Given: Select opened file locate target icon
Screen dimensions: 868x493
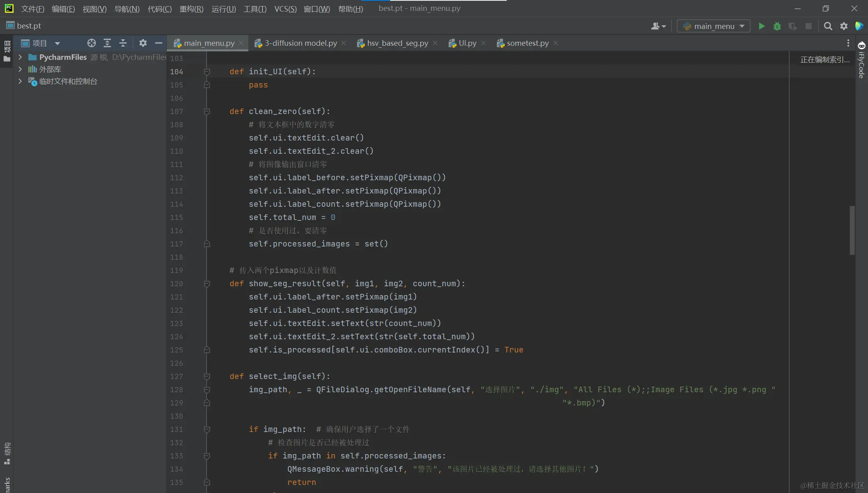Looking at the screenshot, I should pos(92,43).
